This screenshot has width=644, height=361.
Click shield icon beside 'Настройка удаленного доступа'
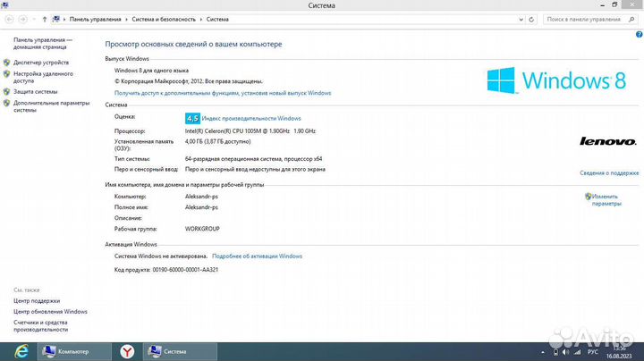click(x=6, y=74)
